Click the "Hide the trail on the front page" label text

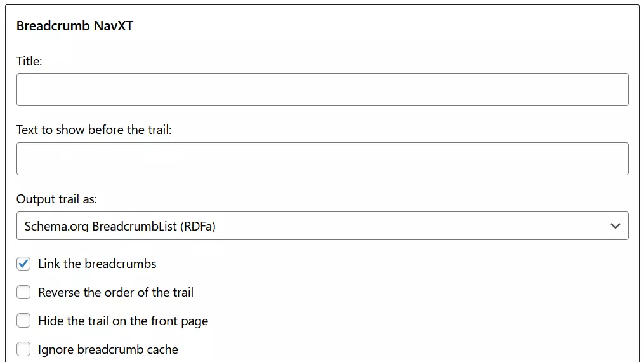[x=123, y=321]
